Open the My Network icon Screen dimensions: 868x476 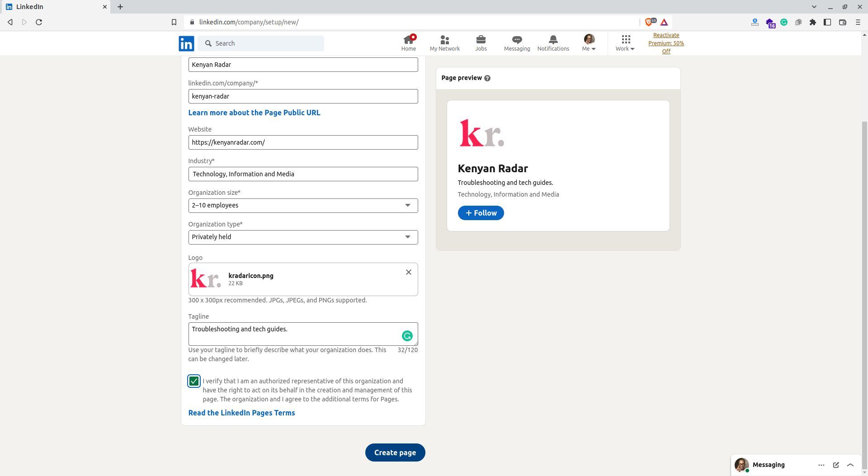444,40
